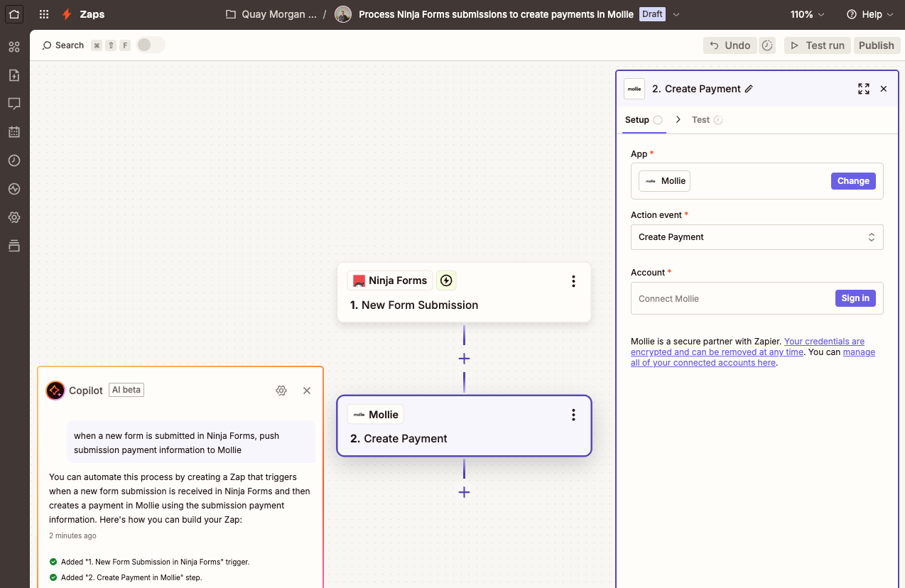Open the dashboard icon in left sidebar

[x=14, y=47]
